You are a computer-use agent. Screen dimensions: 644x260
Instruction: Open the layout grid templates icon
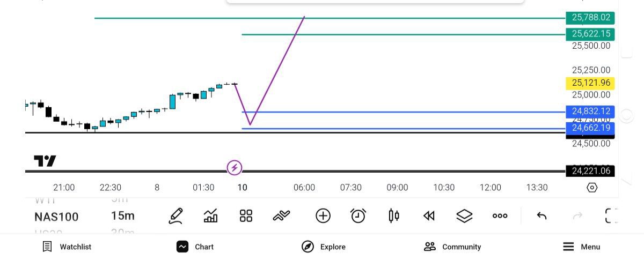click(246, 216)
